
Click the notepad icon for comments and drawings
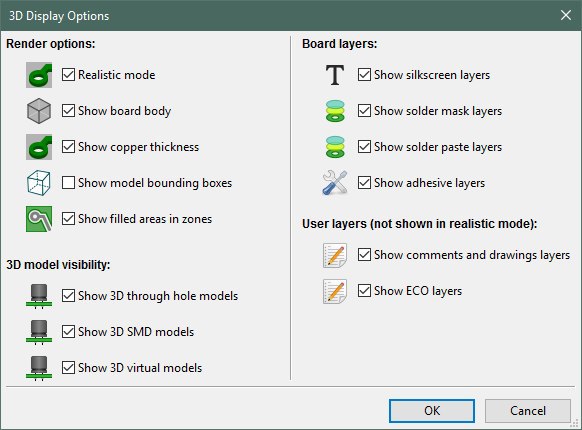335,255
